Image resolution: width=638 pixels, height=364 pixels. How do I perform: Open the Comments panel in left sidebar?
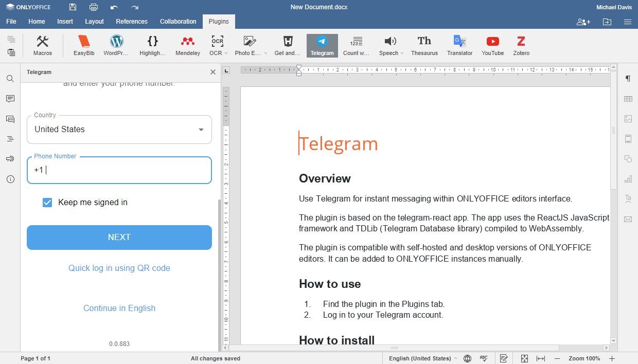10,99
